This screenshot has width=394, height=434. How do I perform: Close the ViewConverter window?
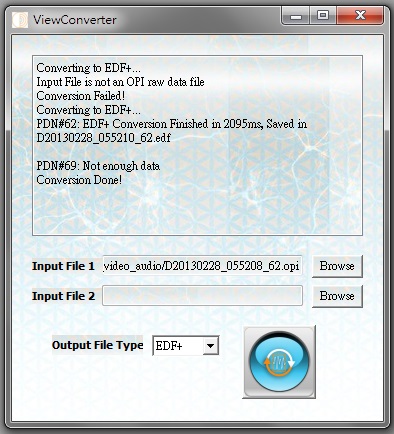click(x=360, y=16)
